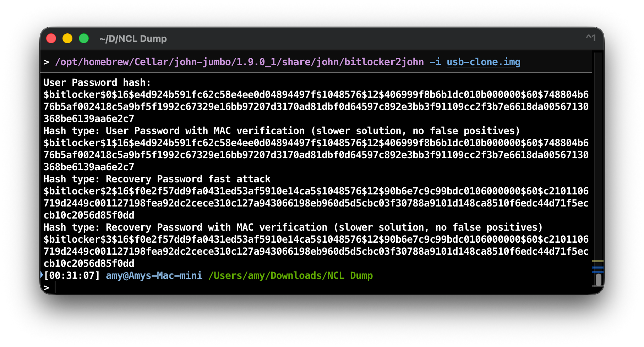Screen dimensions: 644x347
Task: Click the lower blue block marker in the scrollbar
Action: [x=597, y=271]
